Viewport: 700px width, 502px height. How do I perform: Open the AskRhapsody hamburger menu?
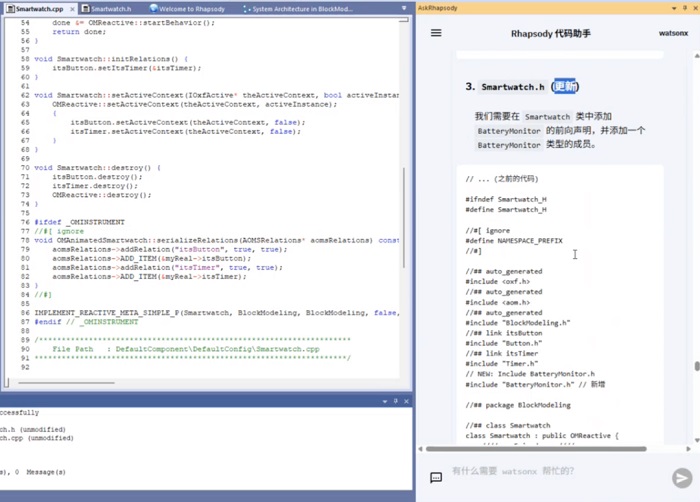(x=436, y=33)
